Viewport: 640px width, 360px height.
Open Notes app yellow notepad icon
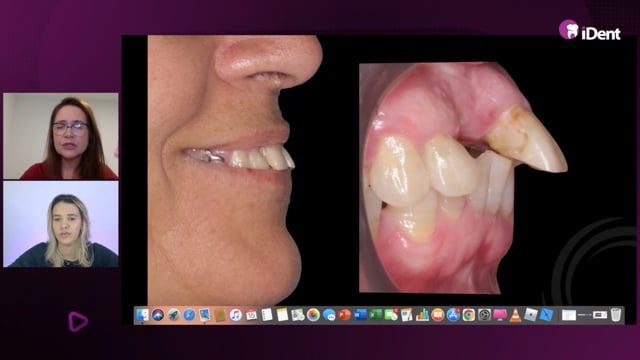click(282, 315)
